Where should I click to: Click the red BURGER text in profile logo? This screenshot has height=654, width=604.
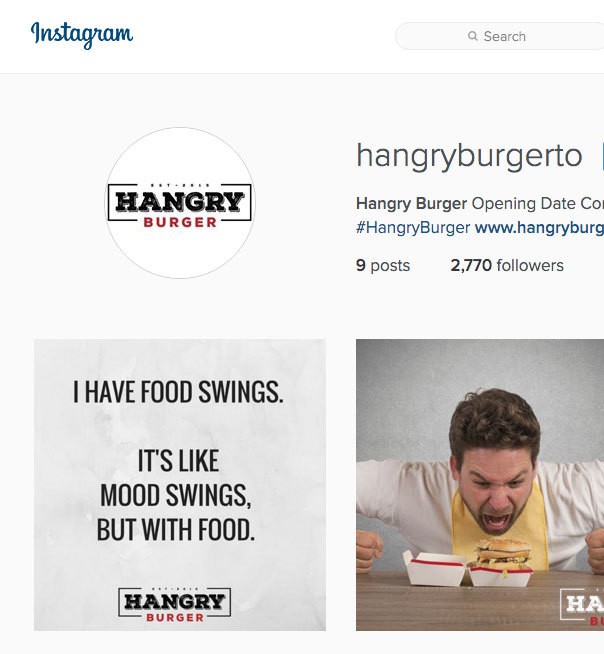pos(180,222)
